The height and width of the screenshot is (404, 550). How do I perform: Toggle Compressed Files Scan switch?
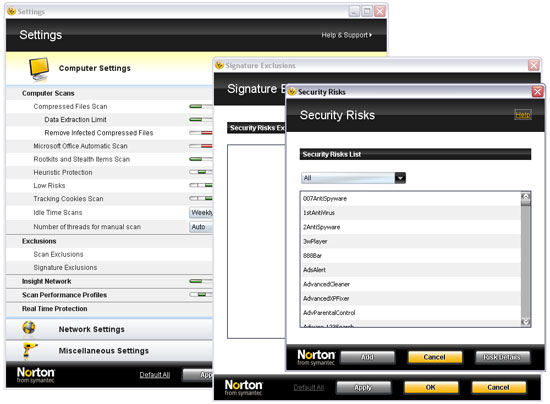[x=201, y=106]
